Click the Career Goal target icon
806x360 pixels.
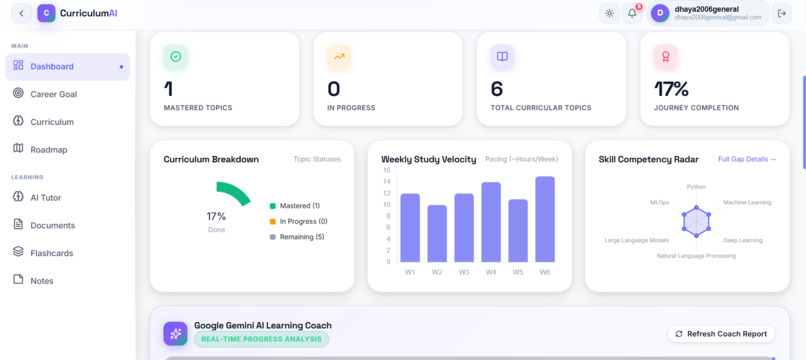(x=18, y=93)
